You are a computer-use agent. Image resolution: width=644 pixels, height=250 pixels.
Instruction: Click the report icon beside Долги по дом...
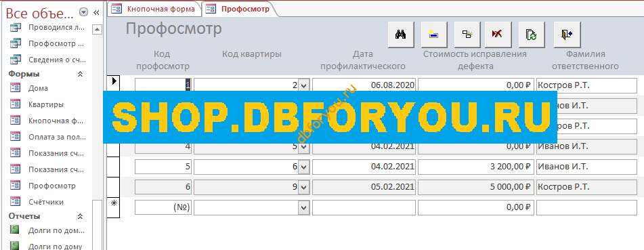point(15,230)
